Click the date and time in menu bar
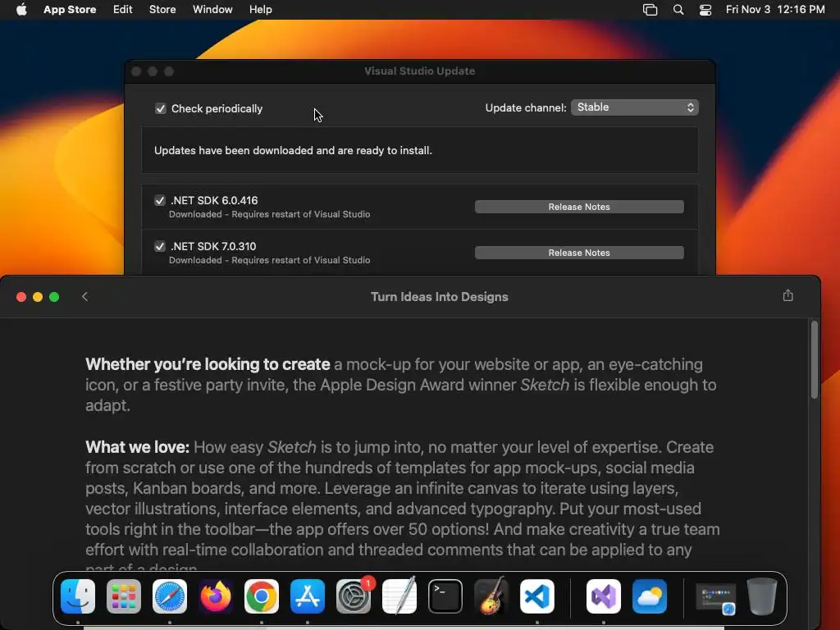 [775, 10]
